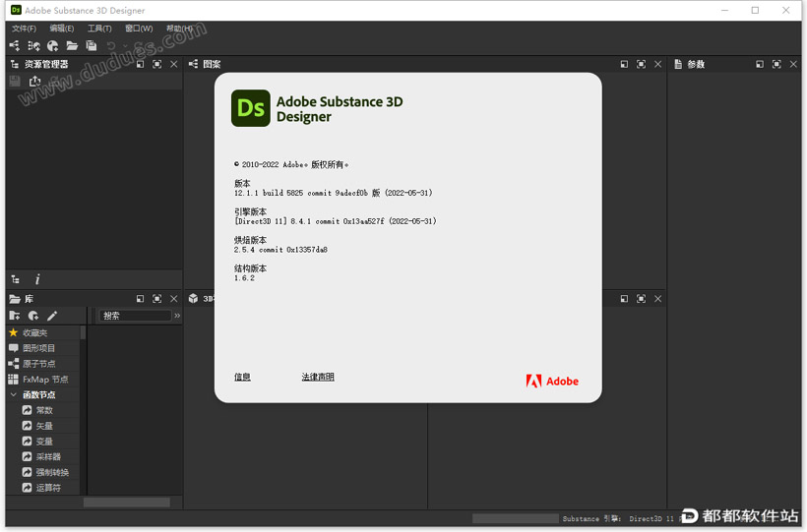Open the 工具(T) menu
The height and width of the screenshot is (532, 807).
99,29
